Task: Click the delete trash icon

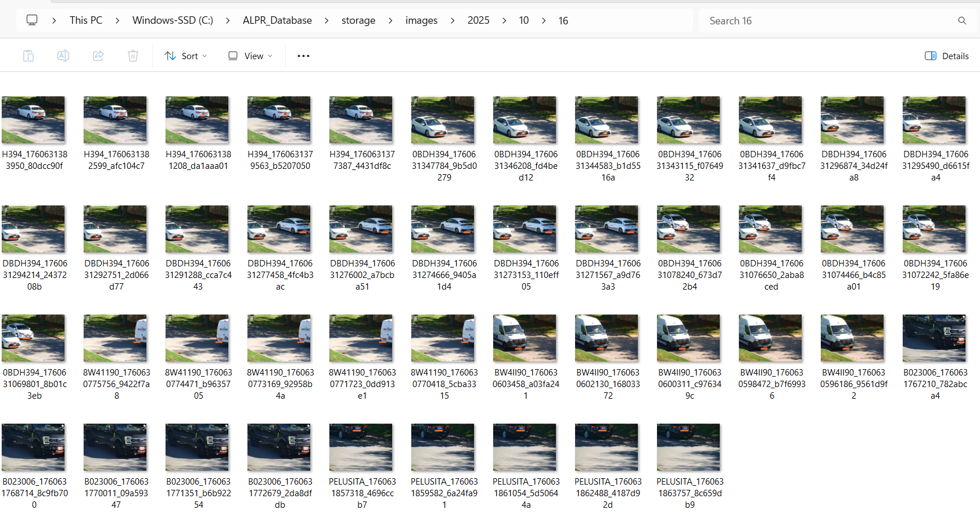Action: (x=133, y=56)
